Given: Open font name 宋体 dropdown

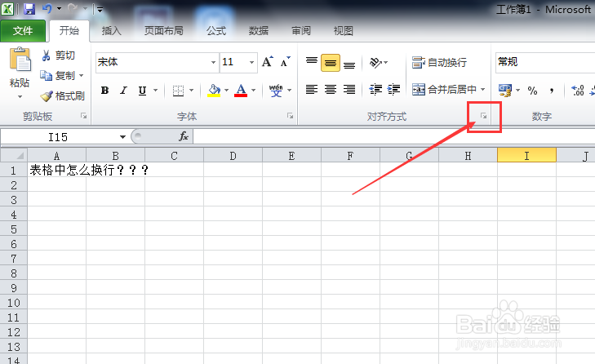Looking at the screenshot, I should coord(213,62).
